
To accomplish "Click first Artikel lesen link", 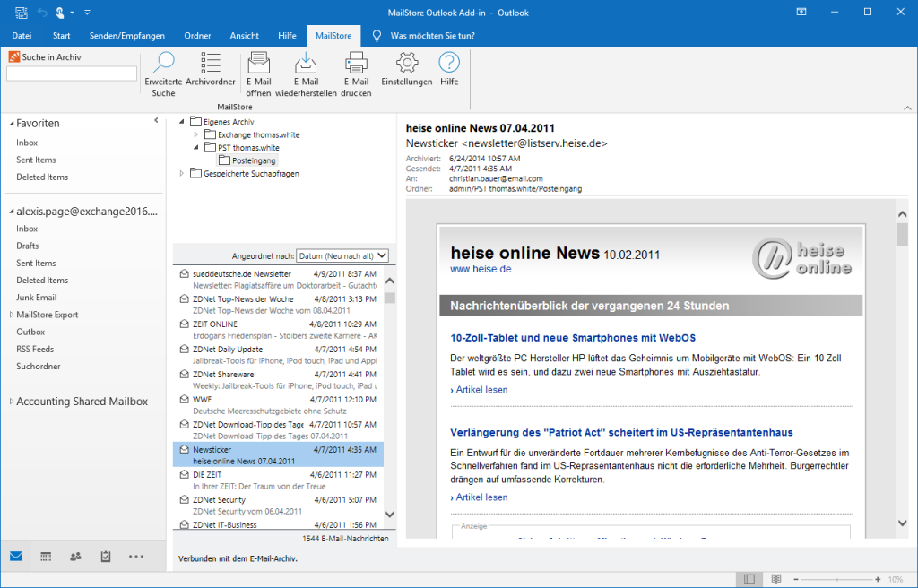I will coord(480,390).
